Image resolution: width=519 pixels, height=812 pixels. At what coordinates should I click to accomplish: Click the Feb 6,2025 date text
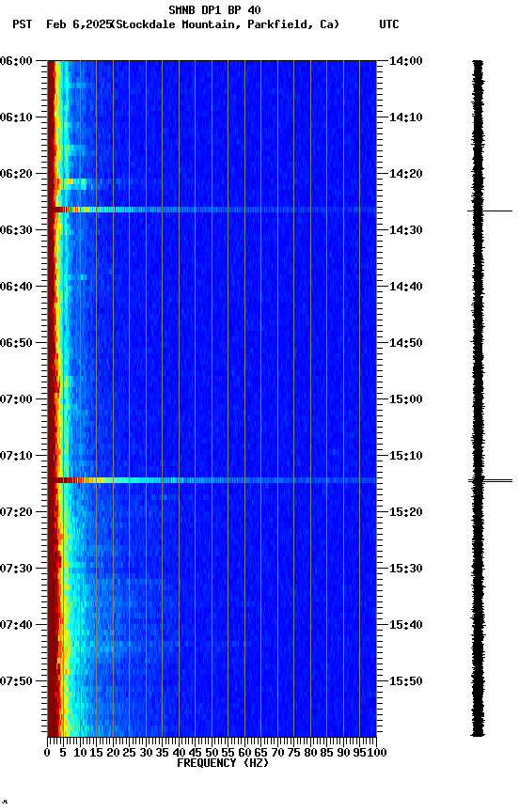pyautogui.click(x=79, y=24)
